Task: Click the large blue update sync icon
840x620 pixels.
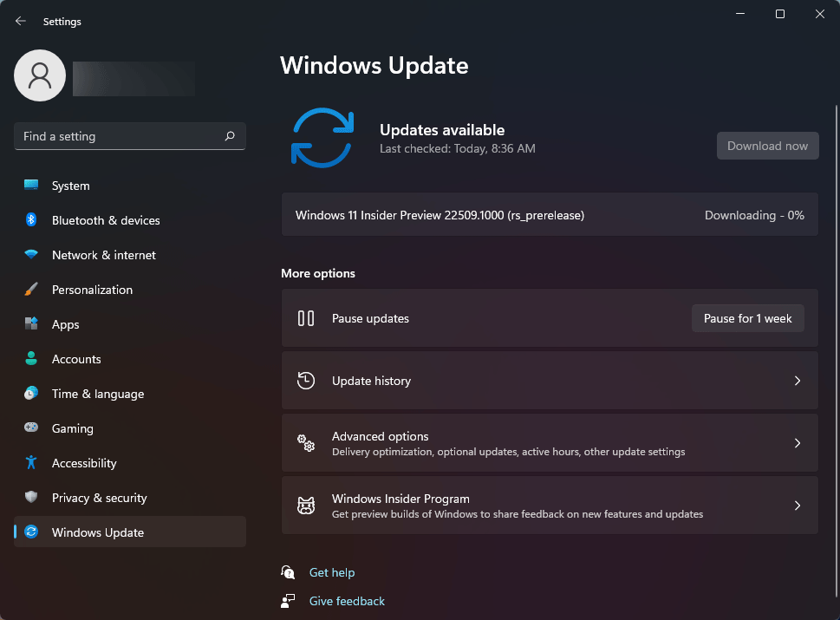Action: click(x=322, y=138)
